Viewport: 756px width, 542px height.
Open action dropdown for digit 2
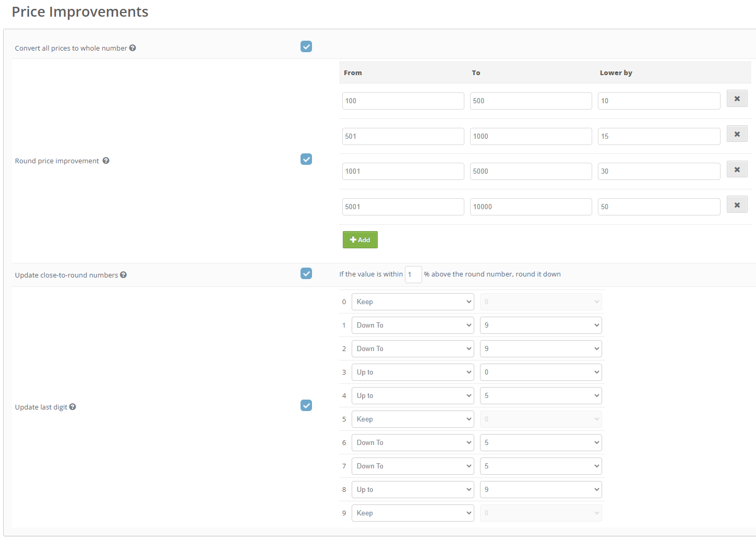[x=413, y=348]
